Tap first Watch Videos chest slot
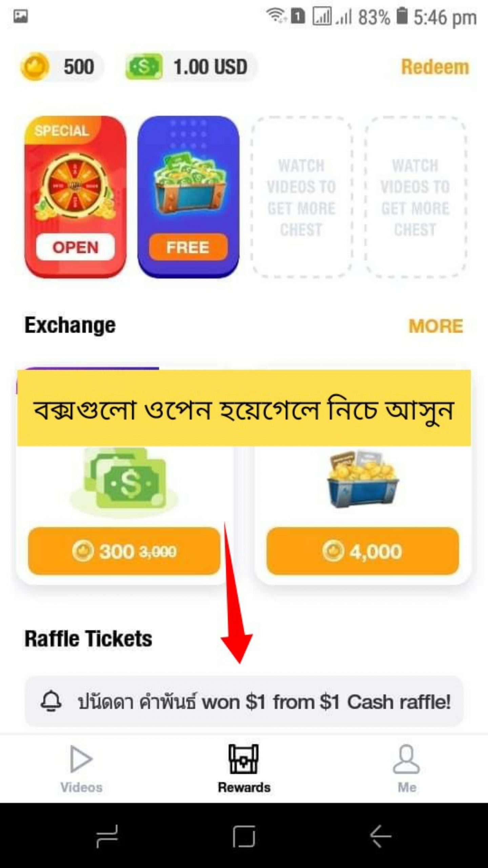The height and width of the screenshot is (868, 488). 302,197
